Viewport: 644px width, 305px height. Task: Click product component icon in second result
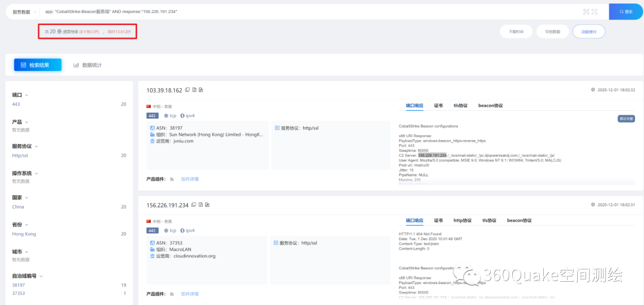click(172, 294)
